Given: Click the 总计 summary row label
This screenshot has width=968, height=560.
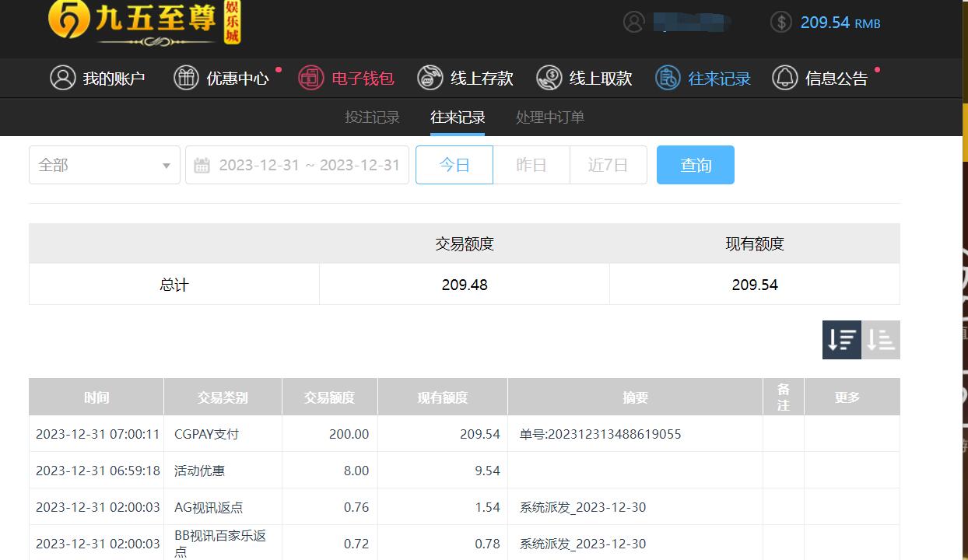Looking at the screenshot, I should point(174,285).
